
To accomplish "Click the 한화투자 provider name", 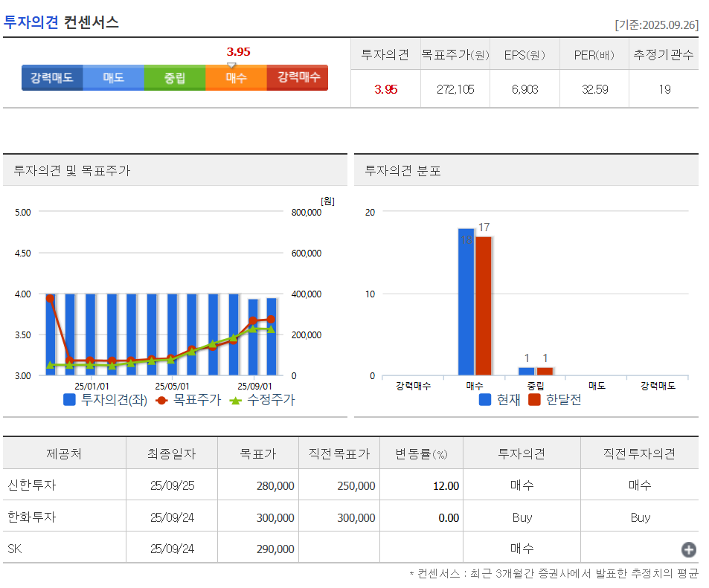I will tap(32, 517).
